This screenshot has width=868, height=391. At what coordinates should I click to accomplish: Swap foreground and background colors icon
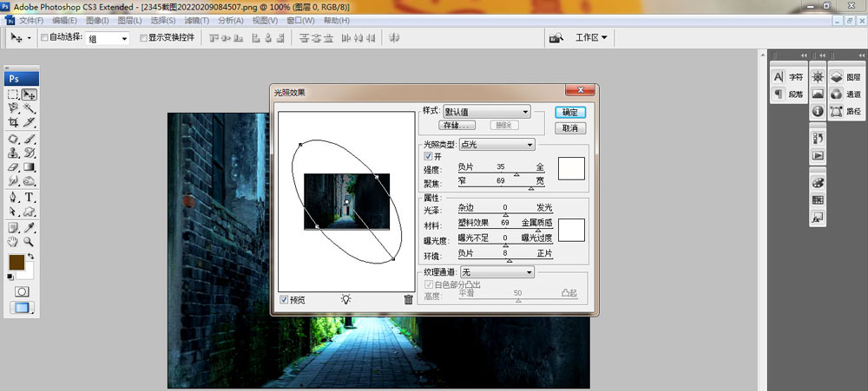[31, 257]
